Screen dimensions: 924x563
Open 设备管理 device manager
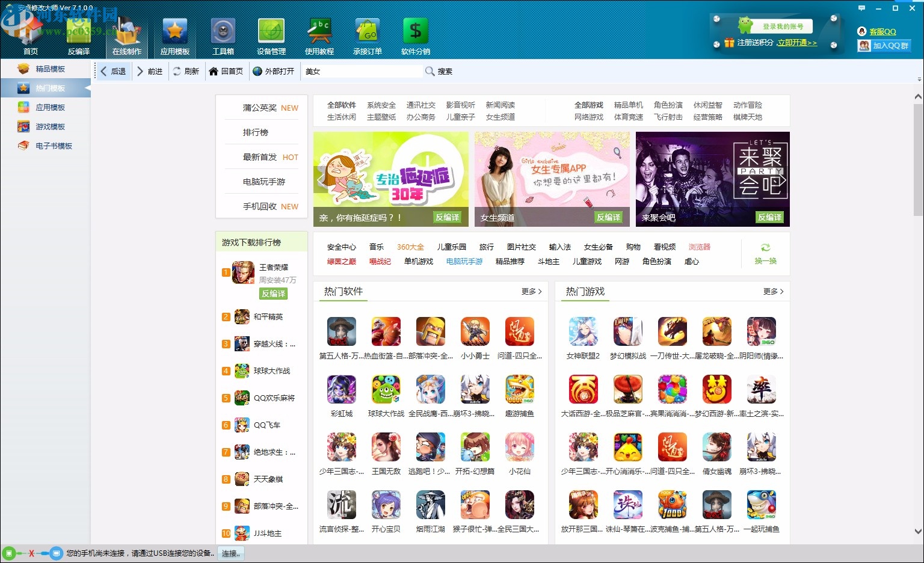pos(271,33)
